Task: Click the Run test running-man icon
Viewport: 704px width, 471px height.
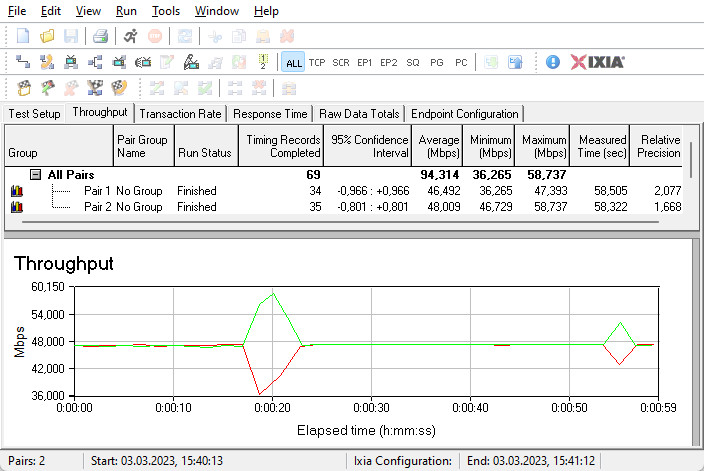Action: coord(131,36)
